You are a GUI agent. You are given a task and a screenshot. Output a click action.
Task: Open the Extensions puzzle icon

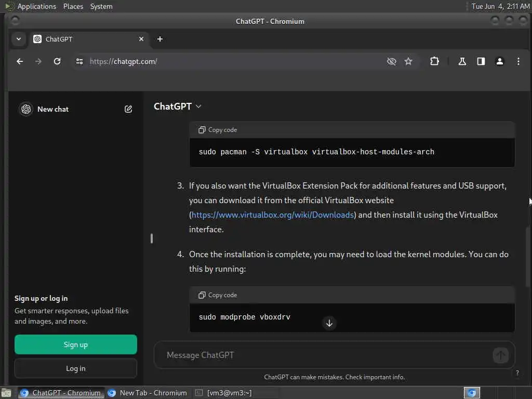point(434,61)
